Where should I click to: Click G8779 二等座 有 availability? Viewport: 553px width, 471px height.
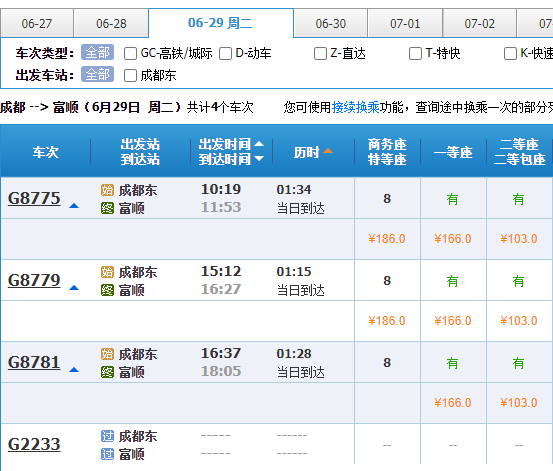pos(518,282)
